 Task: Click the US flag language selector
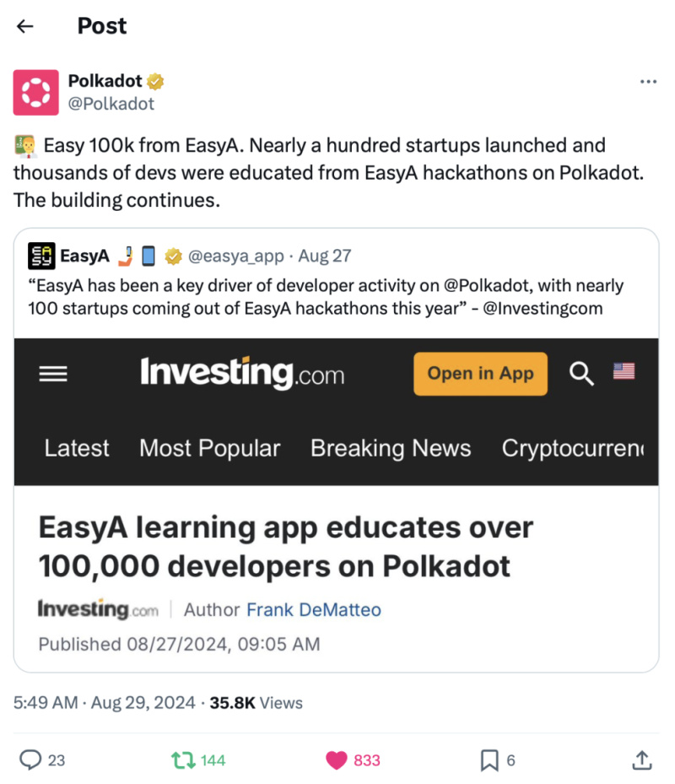pyautogui.click(x=623, y=372)
